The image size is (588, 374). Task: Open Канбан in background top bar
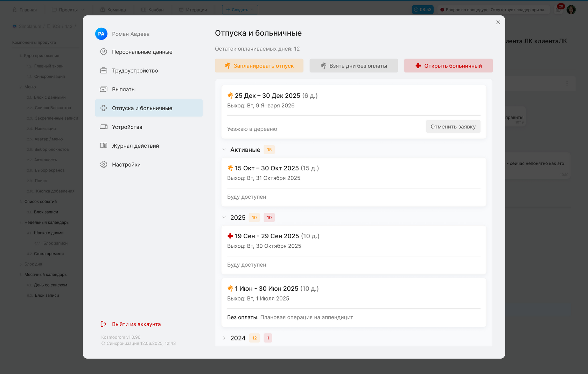(152, 10)
